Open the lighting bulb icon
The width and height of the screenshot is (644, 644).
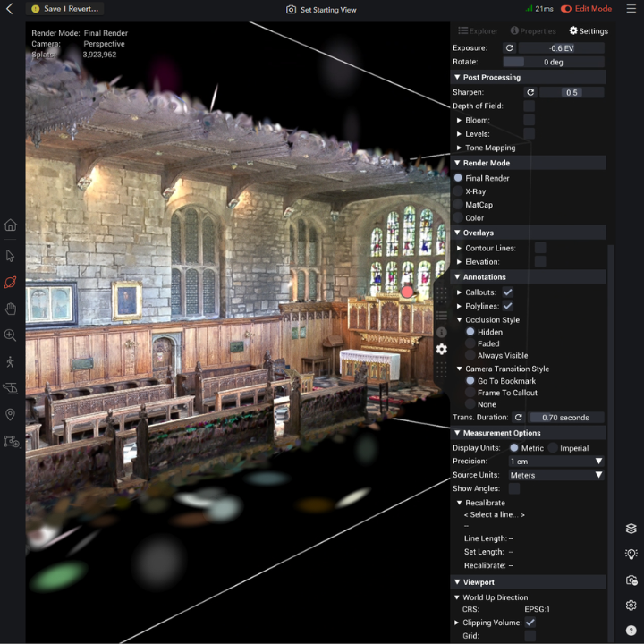pyautogui.click(x=631, y=554)
